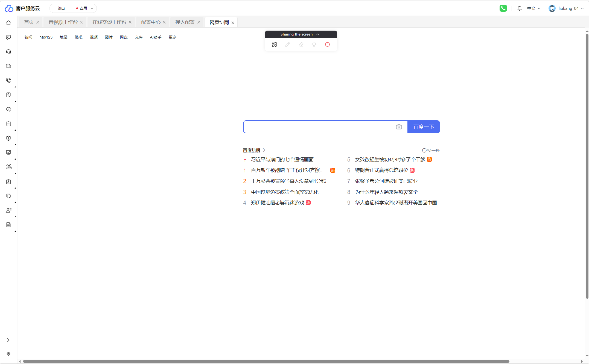Open the 新闻 link
Screen dimensions: 589x364
(28, 37)
